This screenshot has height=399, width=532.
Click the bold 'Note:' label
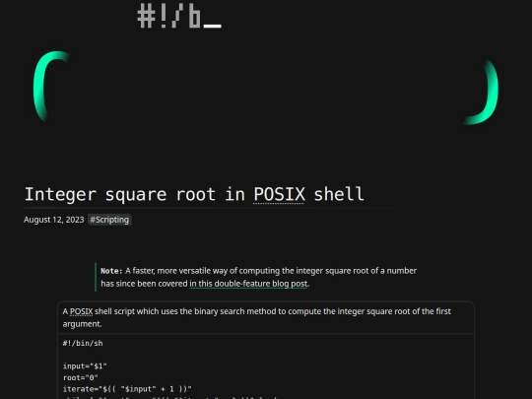111,271
